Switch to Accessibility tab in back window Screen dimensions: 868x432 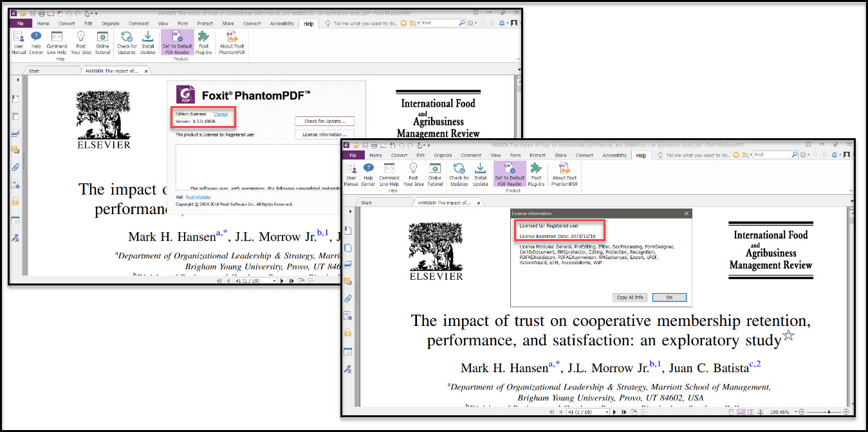[x=282, y=24]
